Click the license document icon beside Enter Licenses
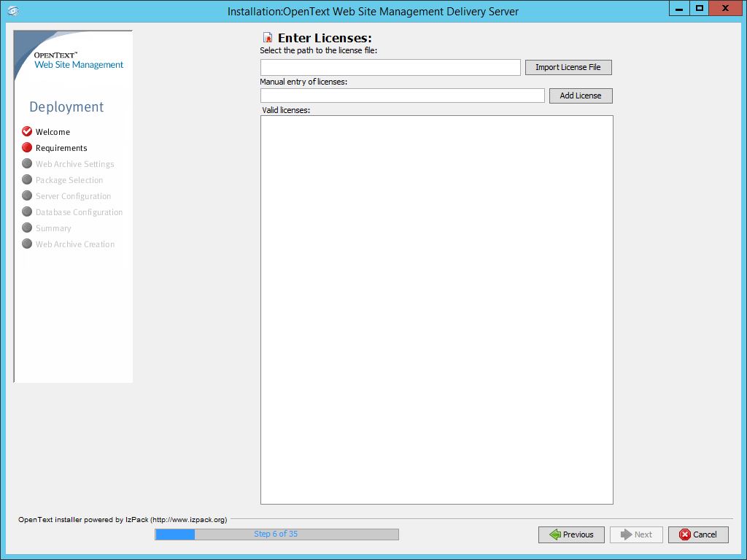747x560 pixels. [x=268, y=37]
